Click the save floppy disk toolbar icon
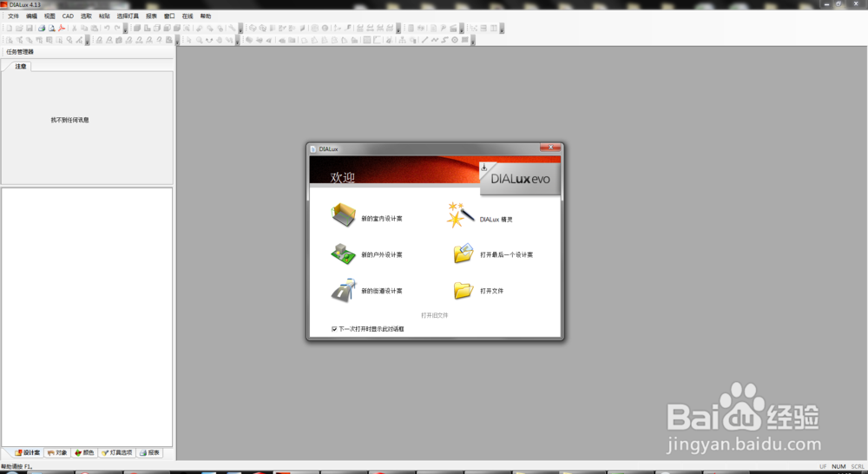 [x=30, y=28]
